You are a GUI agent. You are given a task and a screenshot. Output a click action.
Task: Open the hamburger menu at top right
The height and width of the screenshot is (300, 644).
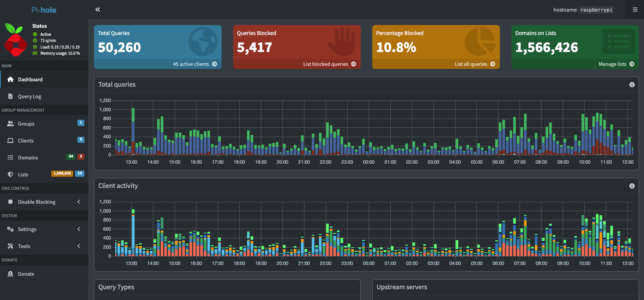(x=635, y=10)
